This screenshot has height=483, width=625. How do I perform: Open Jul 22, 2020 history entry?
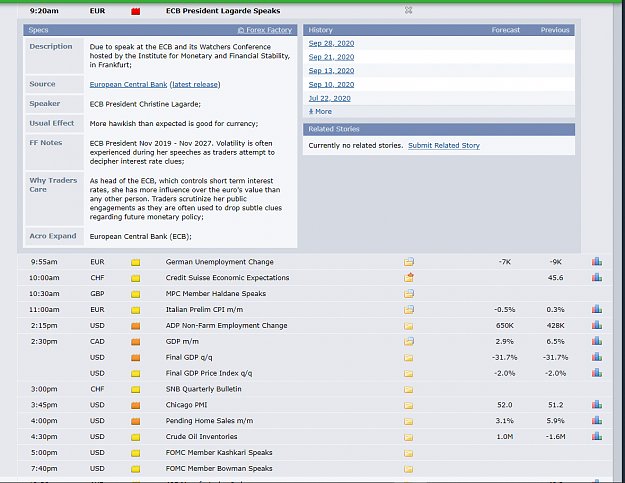pos(330,98)
